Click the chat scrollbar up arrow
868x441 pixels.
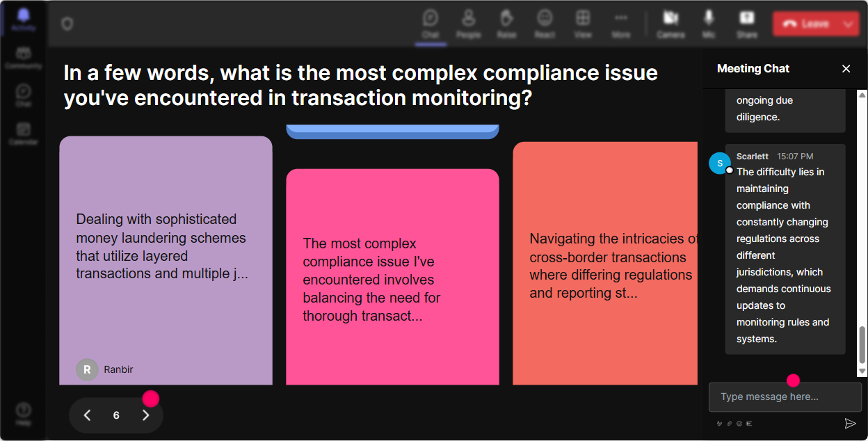(862, 94)
